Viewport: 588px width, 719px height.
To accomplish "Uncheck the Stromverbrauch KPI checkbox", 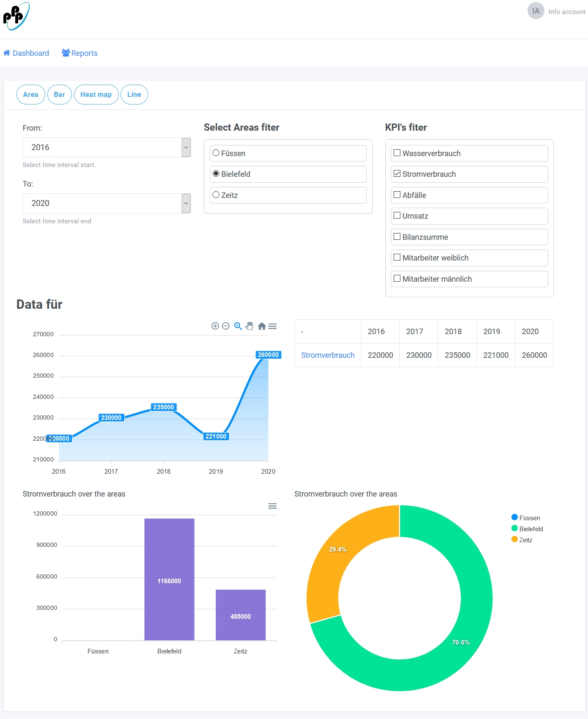I will tap(397, 173).
